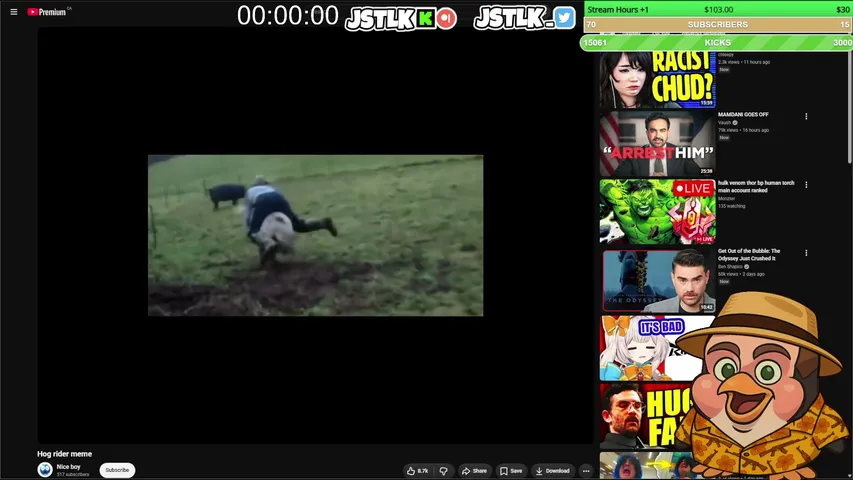Click the SUBSCRIBERS goal bar
The height and width of the screenshot is (480, 853).
pyautogui.click(x=718, y=24)
